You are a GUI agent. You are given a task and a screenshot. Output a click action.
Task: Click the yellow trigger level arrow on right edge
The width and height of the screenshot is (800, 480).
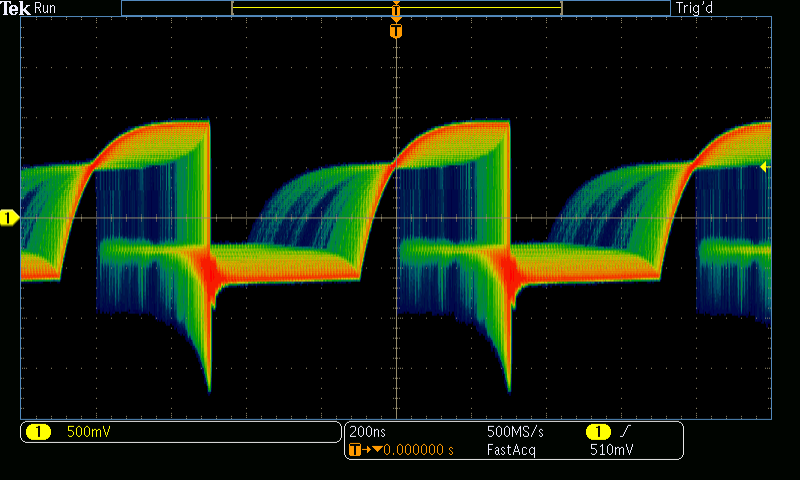(765, 167)
